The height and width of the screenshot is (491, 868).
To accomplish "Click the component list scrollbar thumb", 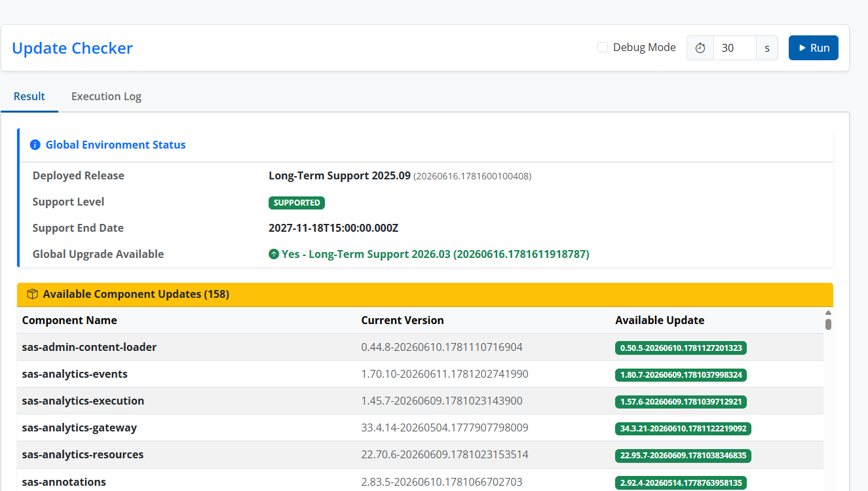I will [x=828, y=324].
